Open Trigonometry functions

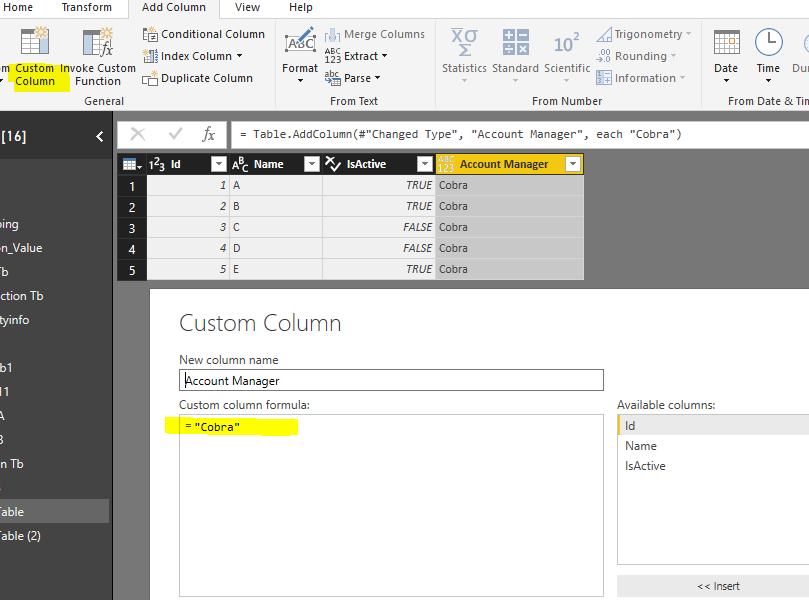(643, 34)
